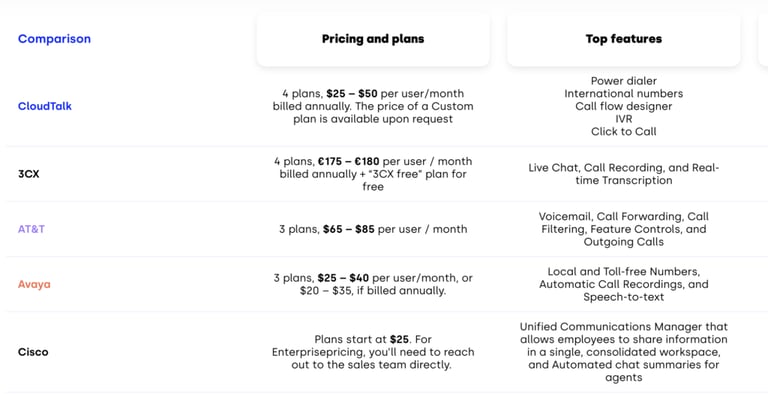Click Avaya pricing $25 – $40 cell
Image resolution: width=768 pixels, height=394 pixels.
373,284
